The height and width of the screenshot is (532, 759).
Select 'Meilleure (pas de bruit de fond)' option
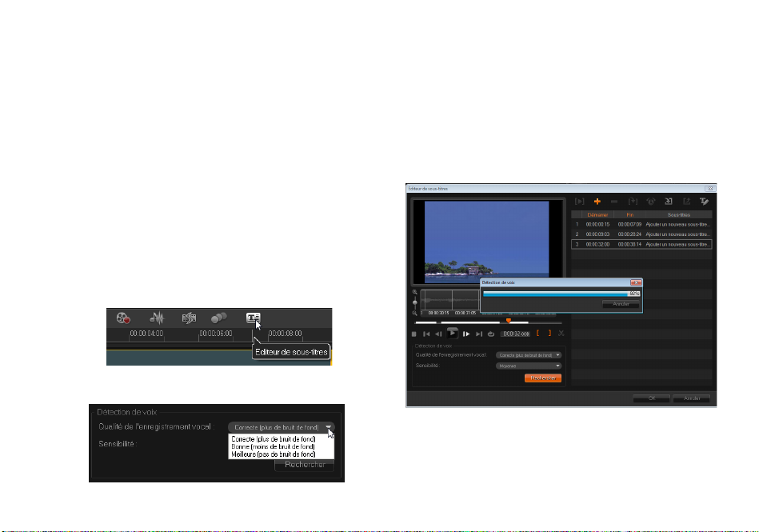pos(273,454)
